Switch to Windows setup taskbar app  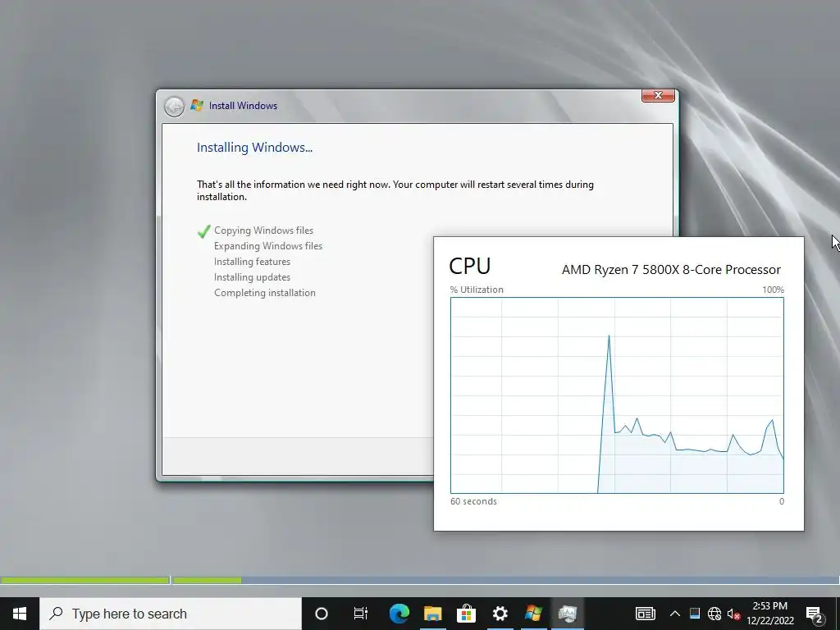(533, 614)
